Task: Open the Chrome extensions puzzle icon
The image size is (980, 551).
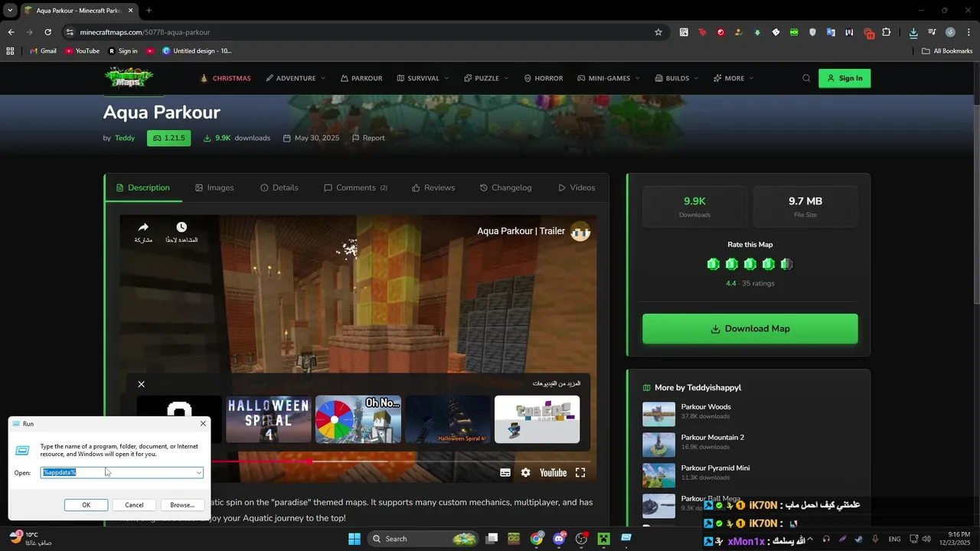Action: [887, 32]
